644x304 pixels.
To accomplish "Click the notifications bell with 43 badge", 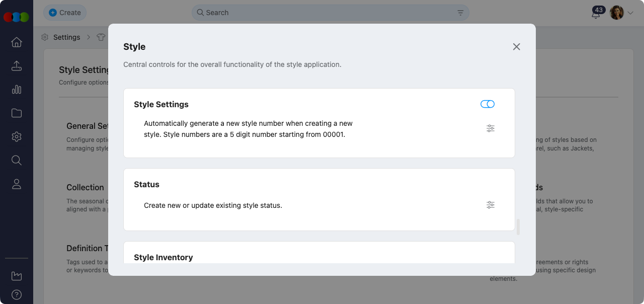I will [596, 14].
